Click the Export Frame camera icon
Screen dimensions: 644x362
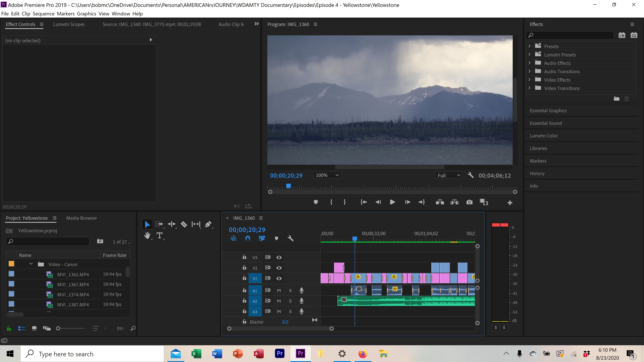click(469, 202)
